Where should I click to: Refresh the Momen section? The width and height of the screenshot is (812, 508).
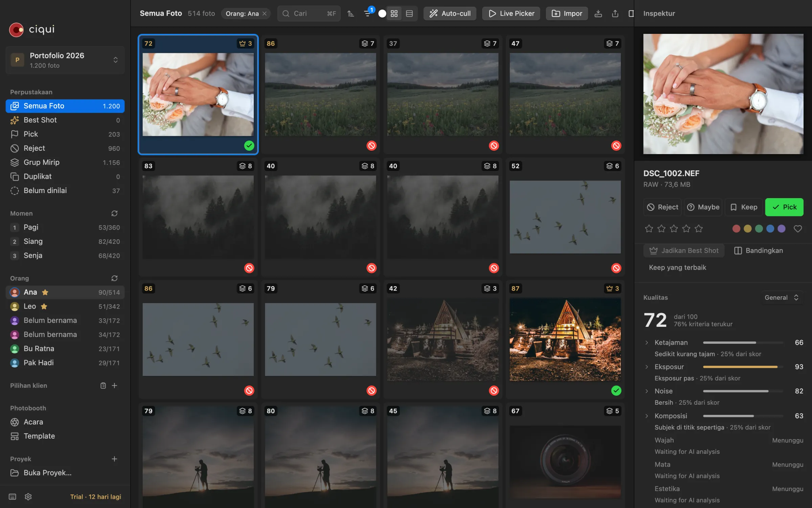(114, 213)
